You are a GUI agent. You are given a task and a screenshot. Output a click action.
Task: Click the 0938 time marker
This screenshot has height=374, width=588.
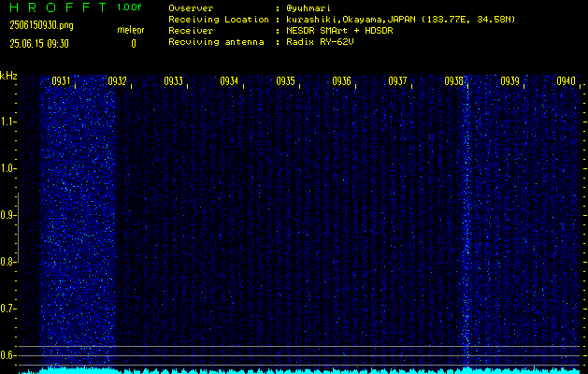tap(453, 81)
